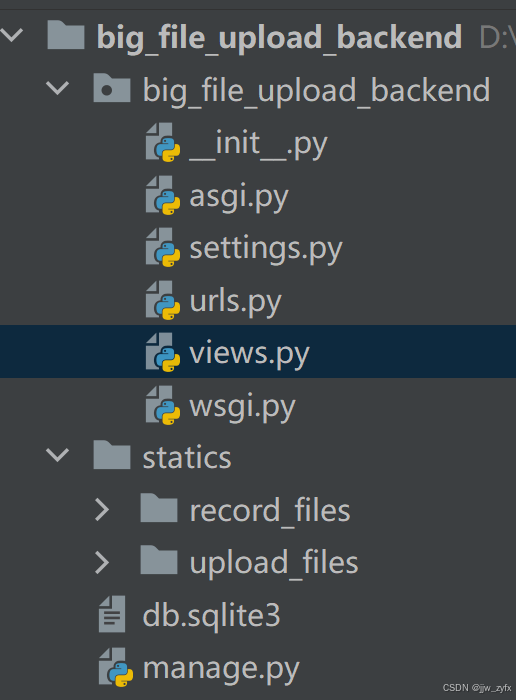Click the package folder icon of inner big_file_upload_backend
Viewport: 516px width, 700px height.
click(112, 88)
